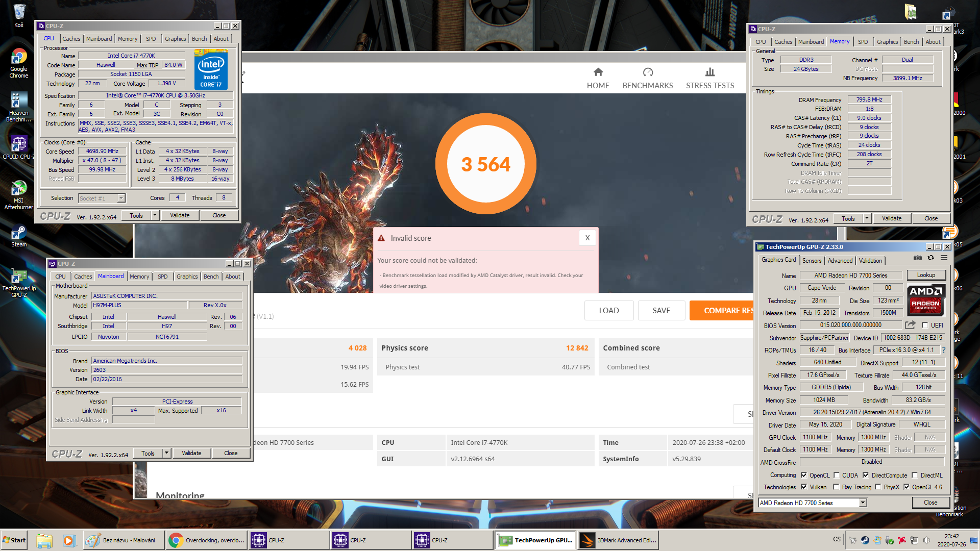Click Validate in top-left CPU-Z window
This screenshot has height=551, width=980.
(180, 215)
